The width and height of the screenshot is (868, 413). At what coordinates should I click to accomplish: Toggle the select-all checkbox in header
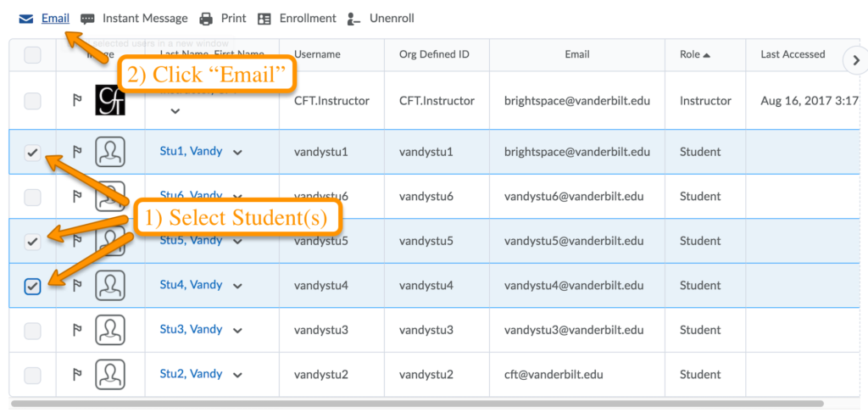[x=32, y=55]
